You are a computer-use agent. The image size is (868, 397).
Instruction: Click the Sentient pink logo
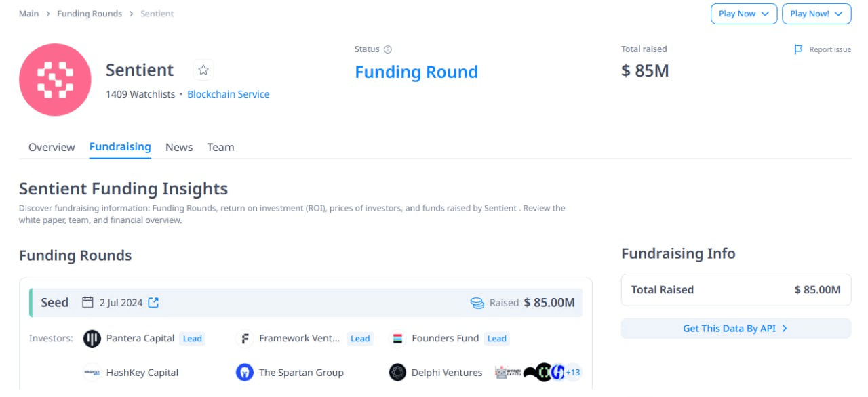[x=55, y=80]
